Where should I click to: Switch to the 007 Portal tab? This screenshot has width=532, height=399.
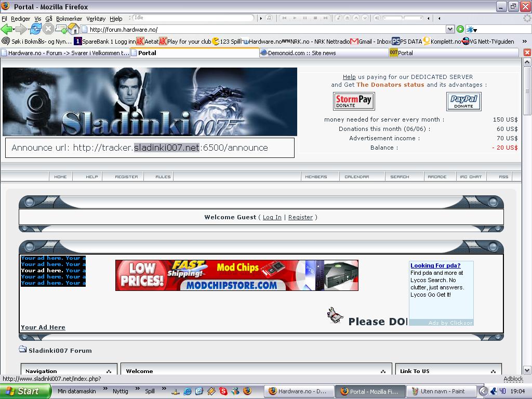pyautogui.click(x=453, y=53)
